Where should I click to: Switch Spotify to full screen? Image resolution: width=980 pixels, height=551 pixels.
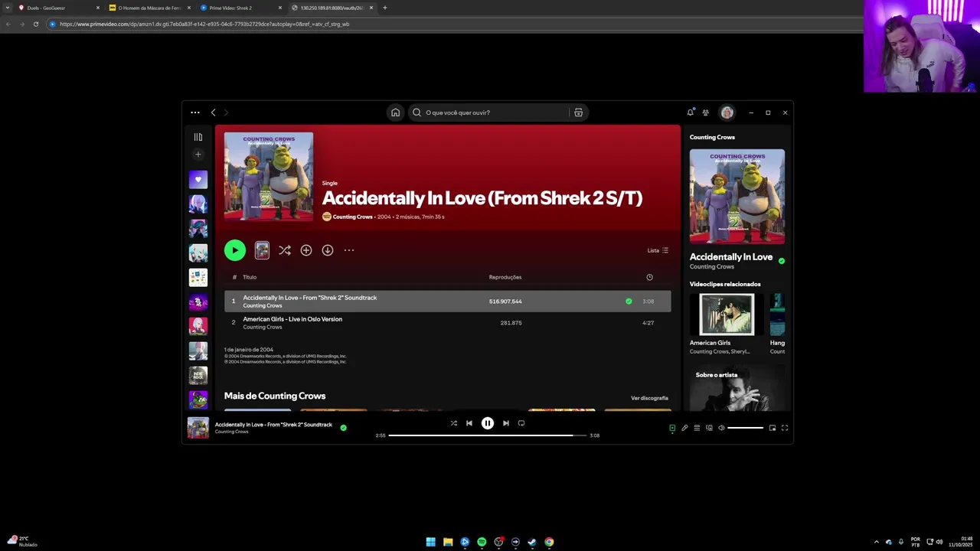coord(785,428)
